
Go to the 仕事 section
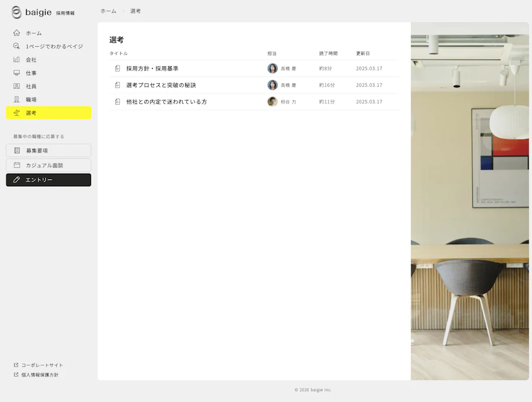[48, 73]
